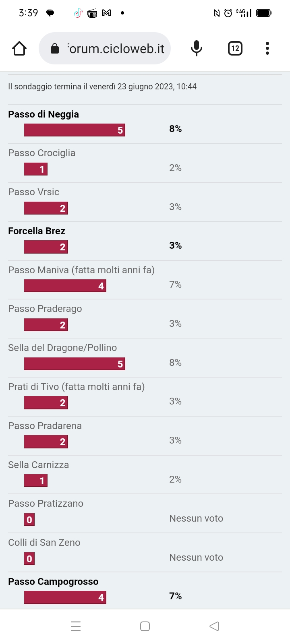Screen dimensions: 290x644
Task: Tap the microphone voice search icon
Action: 196,48
